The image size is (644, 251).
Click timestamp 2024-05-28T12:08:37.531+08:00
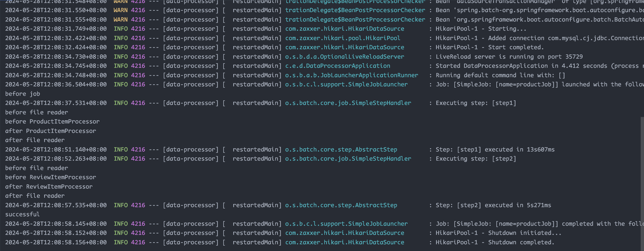click(56, 103)
